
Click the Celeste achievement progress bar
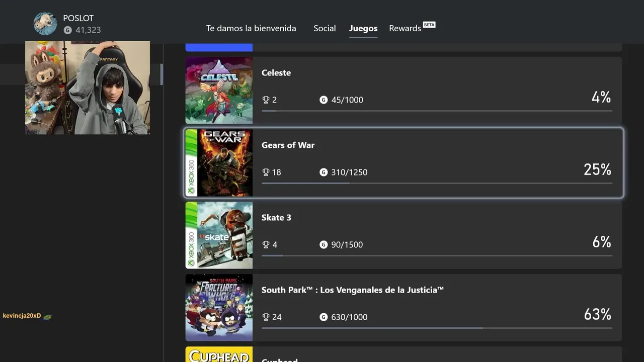click(x=437, y=111)
